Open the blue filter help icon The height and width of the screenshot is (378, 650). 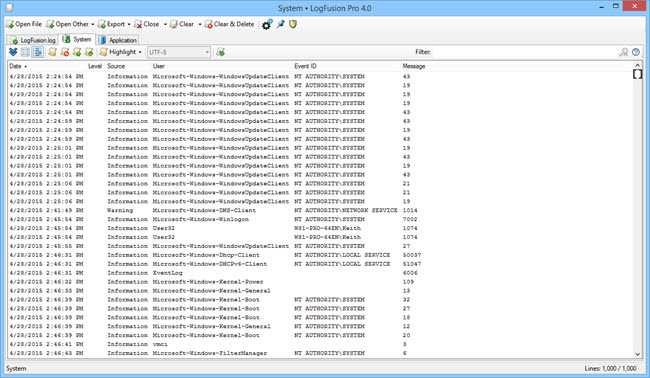coord(636,52)
